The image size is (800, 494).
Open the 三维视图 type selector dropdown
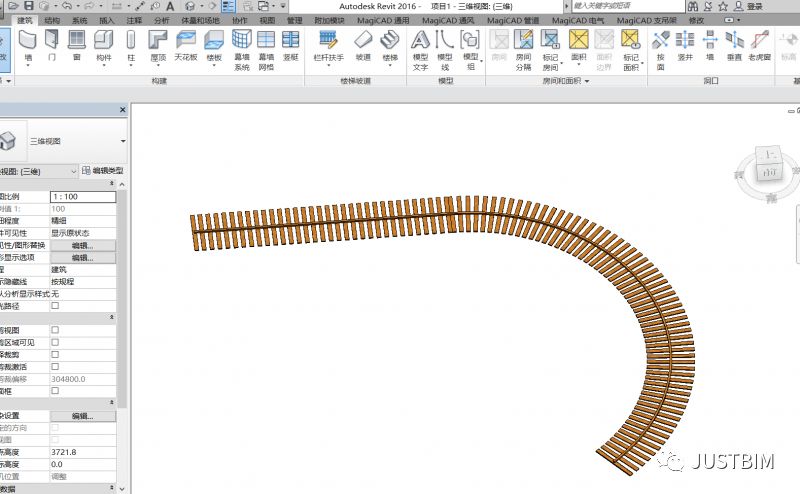[123, 141]
